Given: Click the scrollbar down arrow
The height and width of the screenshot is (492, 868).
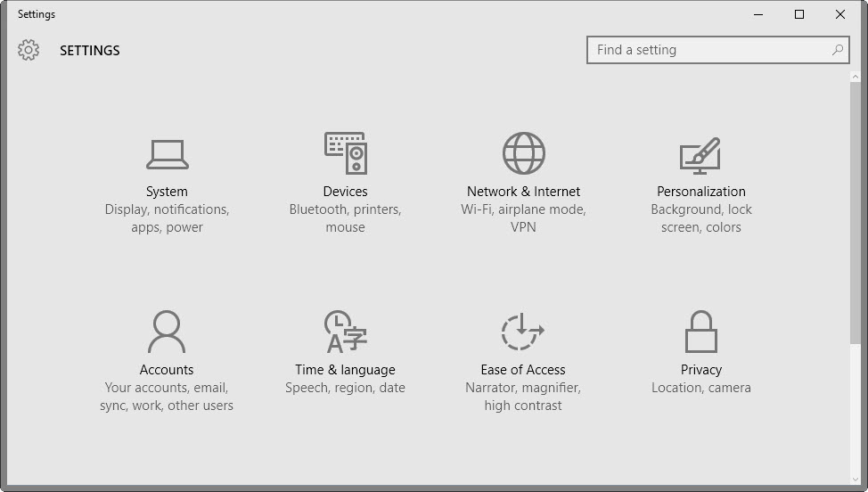Looking at the screenshot, I should (x=856, y=480).
